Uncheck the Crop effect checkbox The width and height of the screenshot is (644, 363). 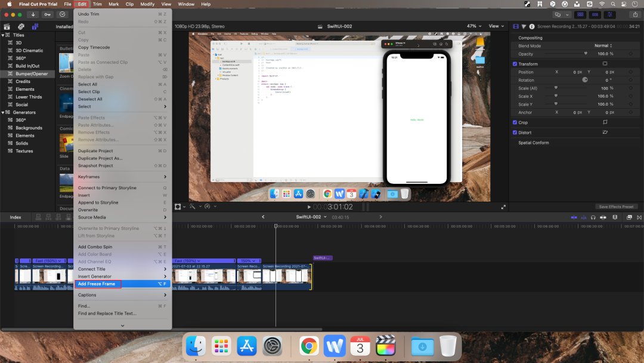515,122
